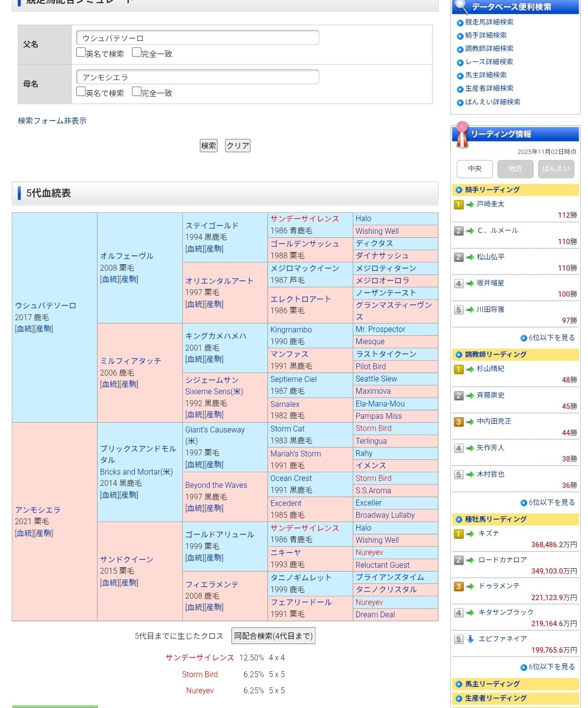Click the rosette ribbon icon beside リーディング情報
This screenshot has width=588, height=708.
[x=461, y=134]
